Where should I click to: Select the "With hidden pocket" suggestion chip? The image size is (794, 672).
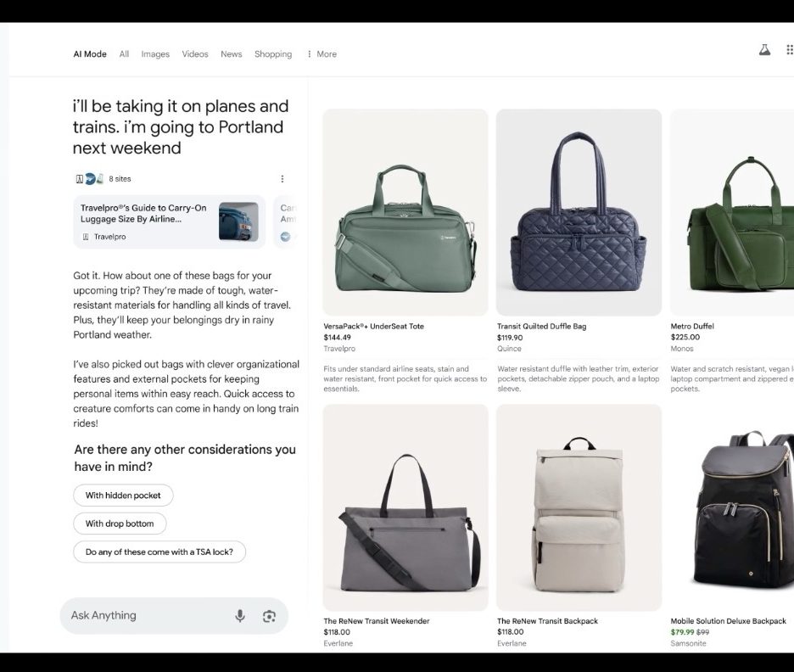point(123,496)
